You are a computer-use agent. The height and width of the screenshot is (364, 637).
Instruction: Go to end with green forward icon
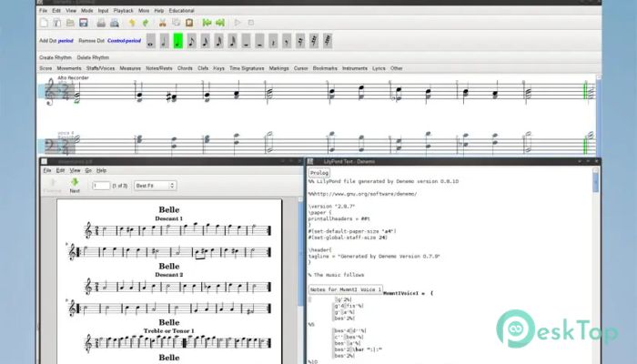(x=220, y=23)
